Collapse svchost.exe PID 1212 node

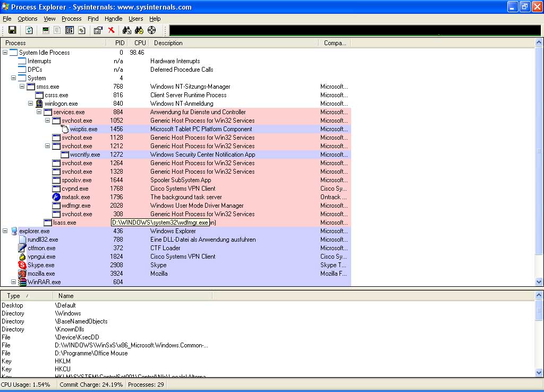point(47,146)
